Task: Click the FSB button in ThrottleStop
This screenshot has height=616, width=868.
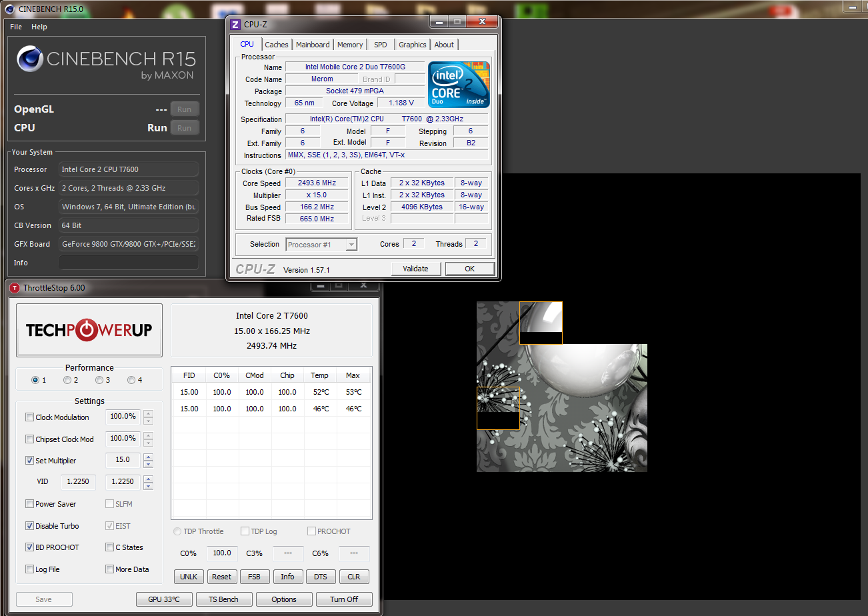Action: point(255,577)
